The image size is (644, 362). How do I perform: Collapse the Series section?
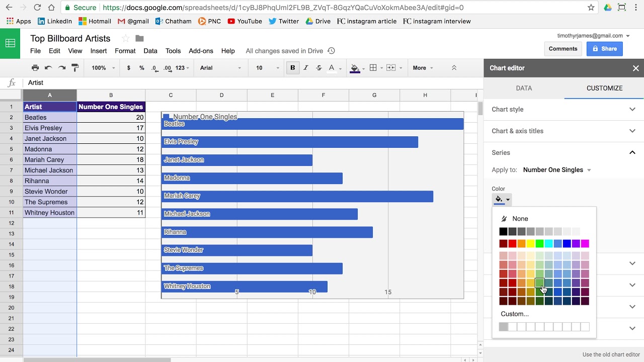(563, 152)
